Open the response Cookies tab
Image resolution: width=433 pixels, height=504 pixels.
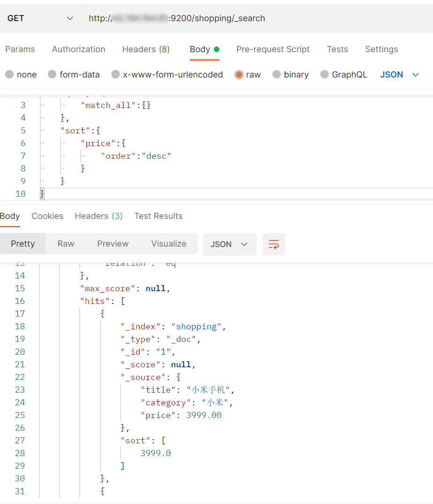click(47, 216)
